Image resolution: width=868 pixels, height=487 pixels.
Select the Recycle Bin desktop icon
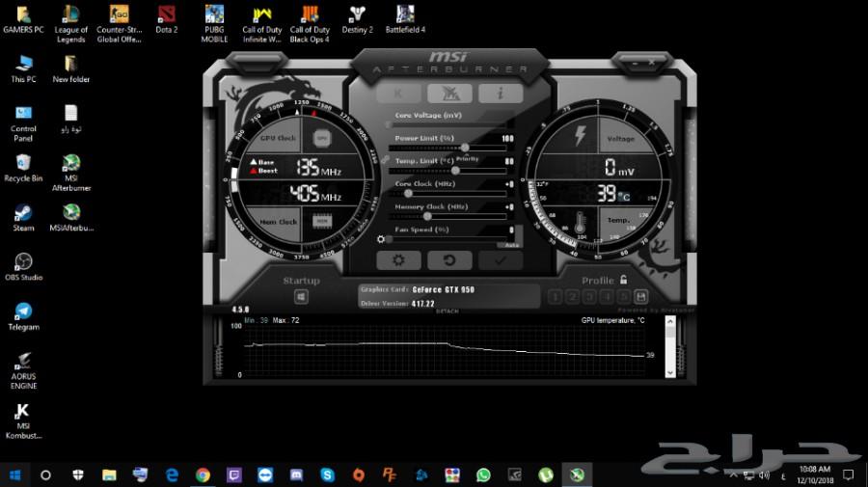coord(23,168)
